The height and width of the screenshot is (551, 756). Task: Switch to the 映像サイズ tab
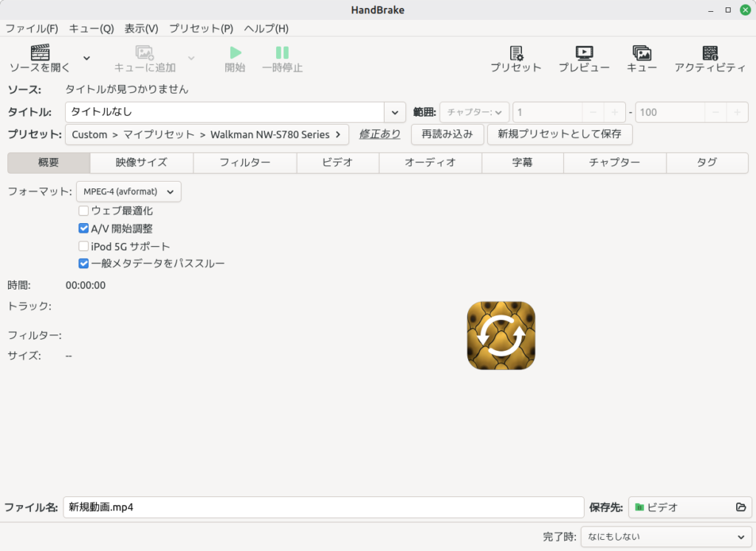tap(141, 162)
